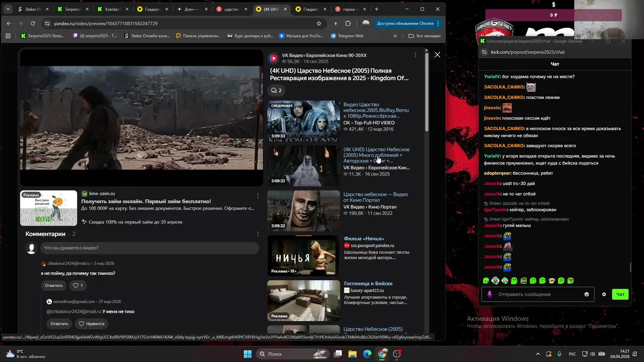This screenshot has width=644, height=362.
Task: Open the hotel room ad thumbnail
Action: 303,301
